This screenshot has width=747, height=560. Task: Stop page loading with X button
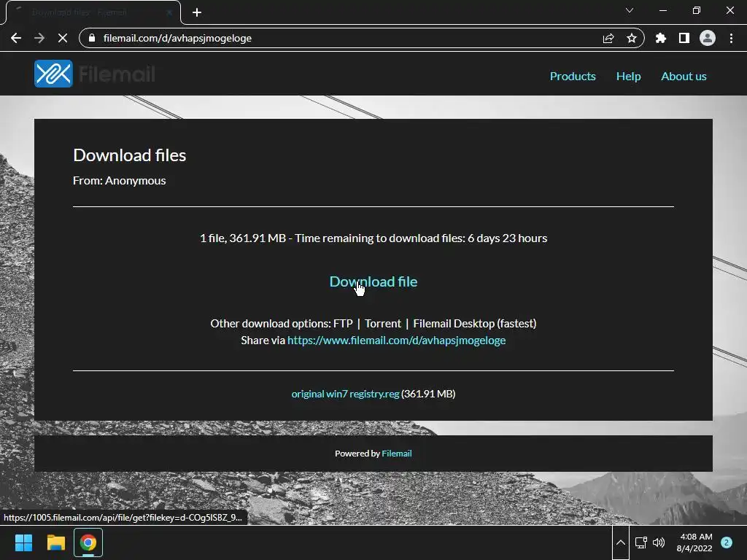[63, 38]
